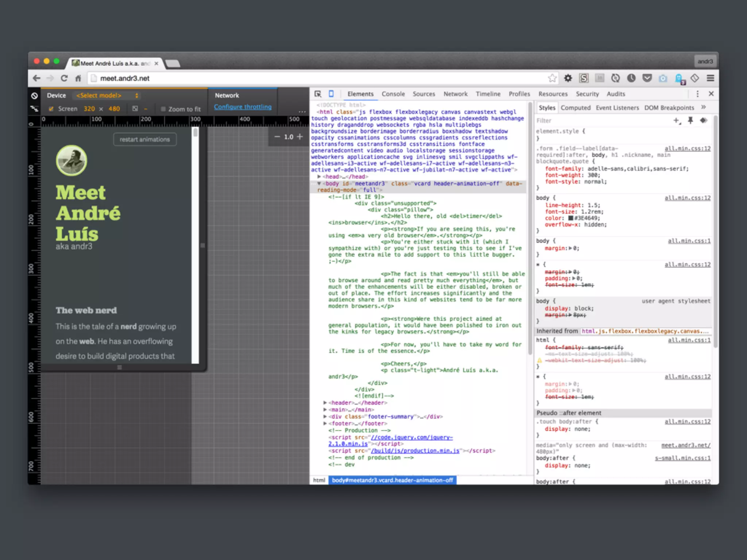
Task: Open DevTools three-dot customize menu
Action: tap(697, 94)
